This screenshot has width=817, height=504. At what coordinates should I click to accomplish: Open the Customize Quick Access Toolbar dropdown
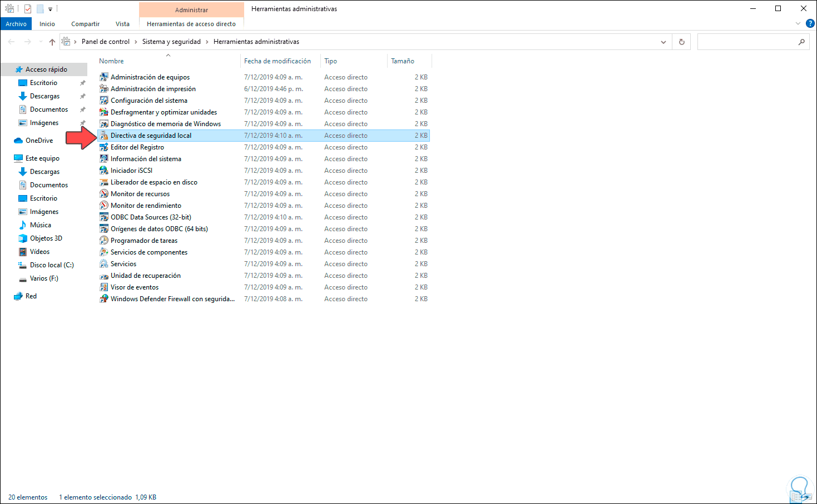coord(50,9)
